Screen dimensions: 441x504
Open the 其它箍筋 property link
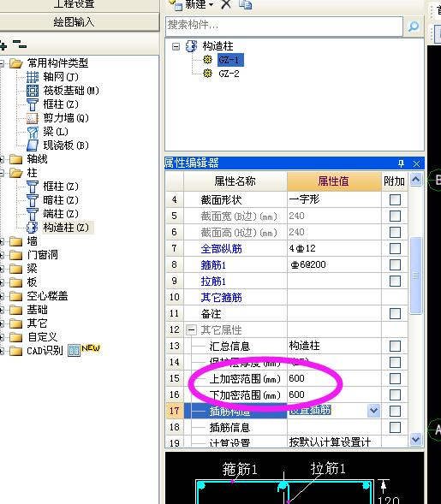[x=221, y=297]
